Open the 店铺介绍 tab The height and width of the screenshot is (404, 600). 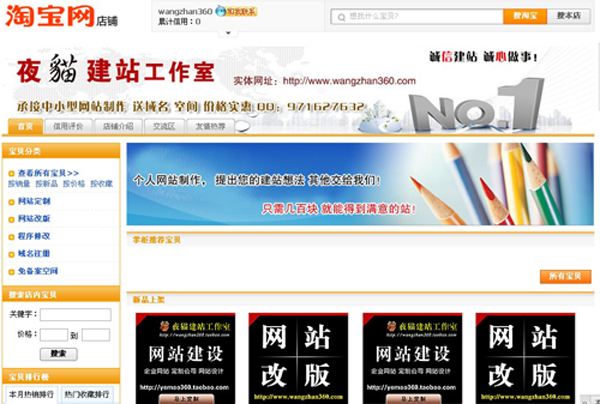point(116,127)
